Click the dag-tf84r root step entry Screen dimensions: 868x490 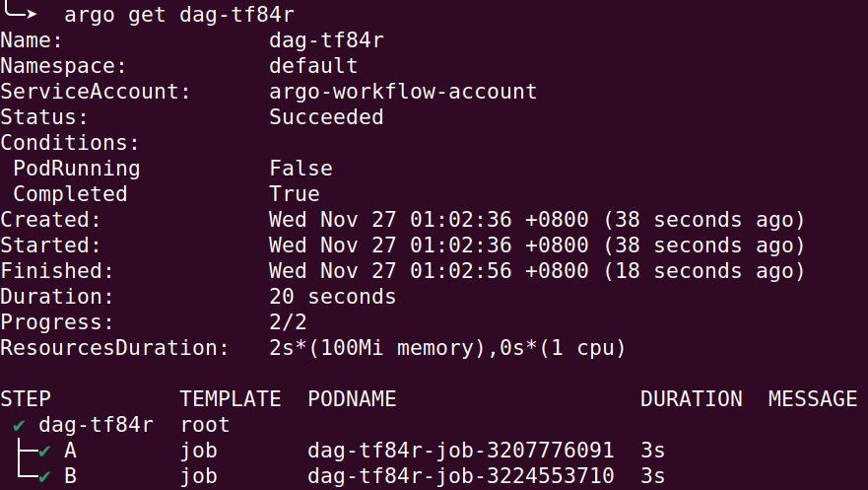pyautogui.click(x=96, y=426)
